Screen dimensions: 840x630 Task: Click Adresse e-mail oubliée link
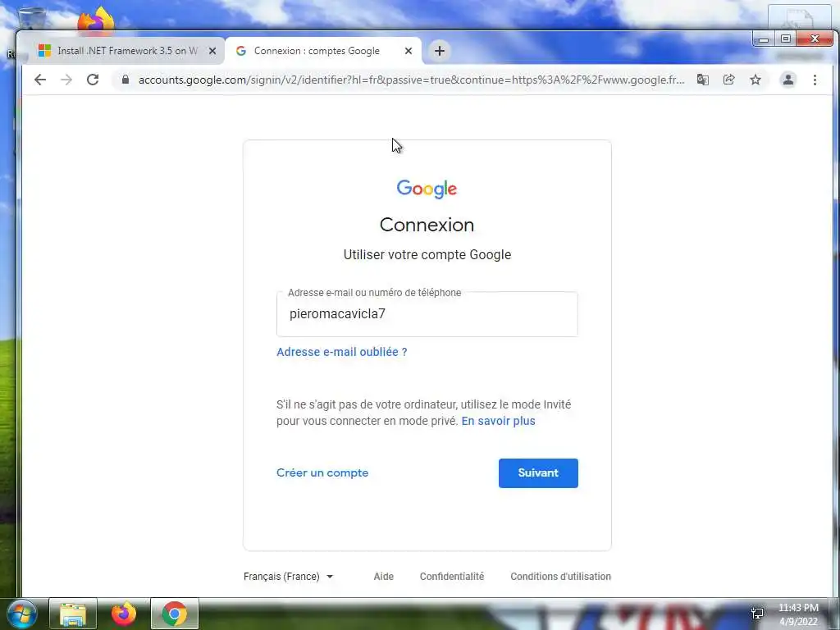(x=342, y=352)
